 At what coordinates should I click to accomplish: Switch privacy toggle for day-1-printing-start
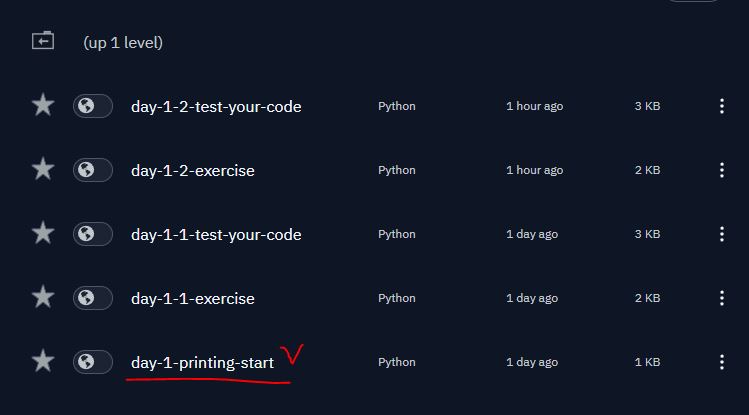click(x=92, y=362)
